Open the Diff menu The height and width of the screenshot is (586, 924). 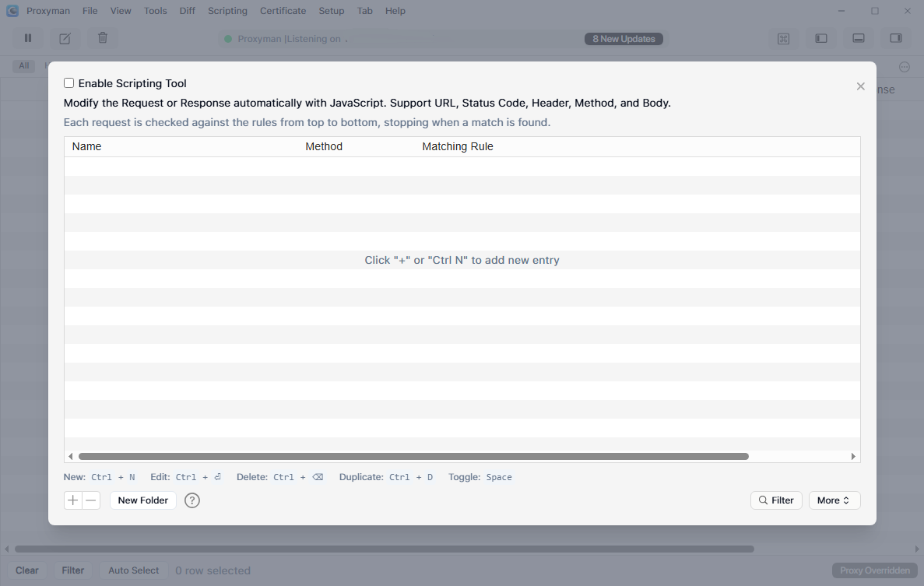click(x=188, y=11)
